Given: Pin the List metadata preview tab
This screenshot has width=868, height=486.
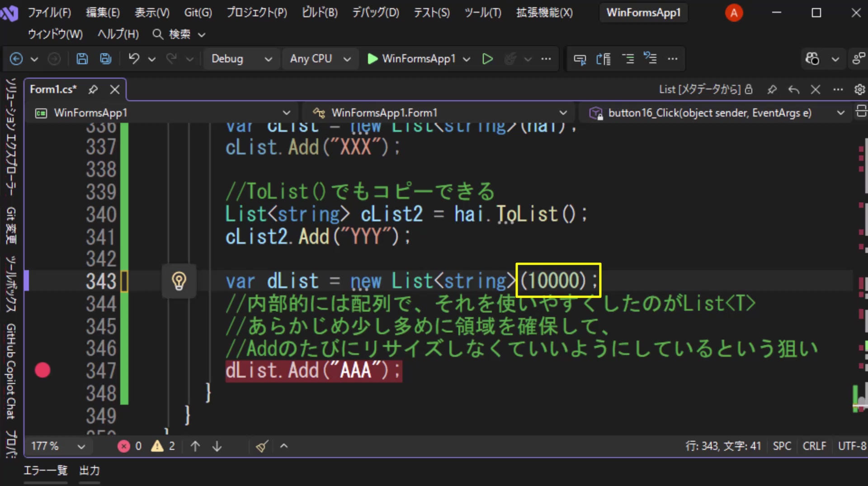Looking at the screenshot, I should tap(772, 89).
